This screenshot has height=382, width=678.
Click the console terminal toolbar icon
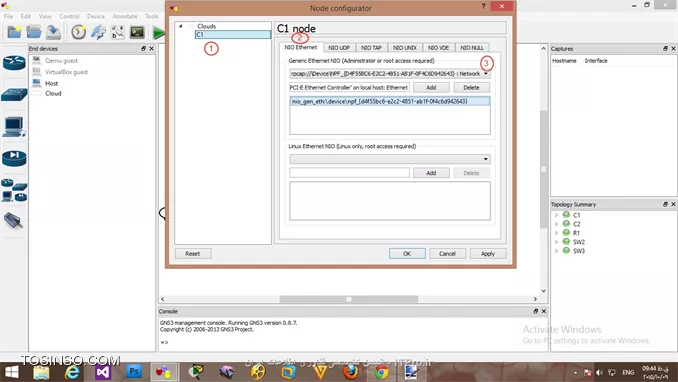(x=138, y=32)
